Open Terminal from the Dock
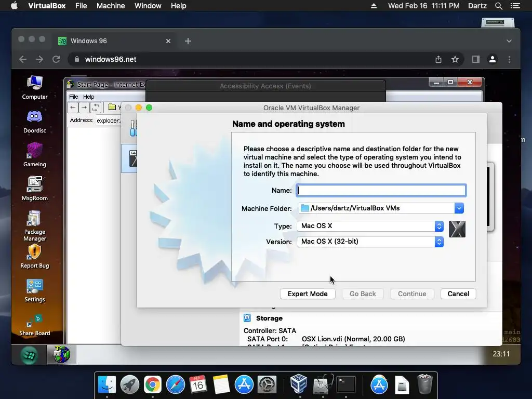 click(345, 385)
